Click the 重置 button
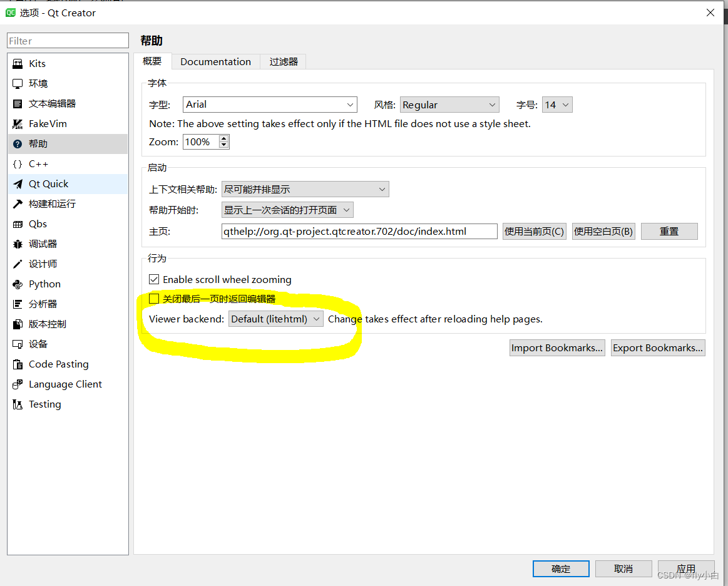 coord(669,231)
